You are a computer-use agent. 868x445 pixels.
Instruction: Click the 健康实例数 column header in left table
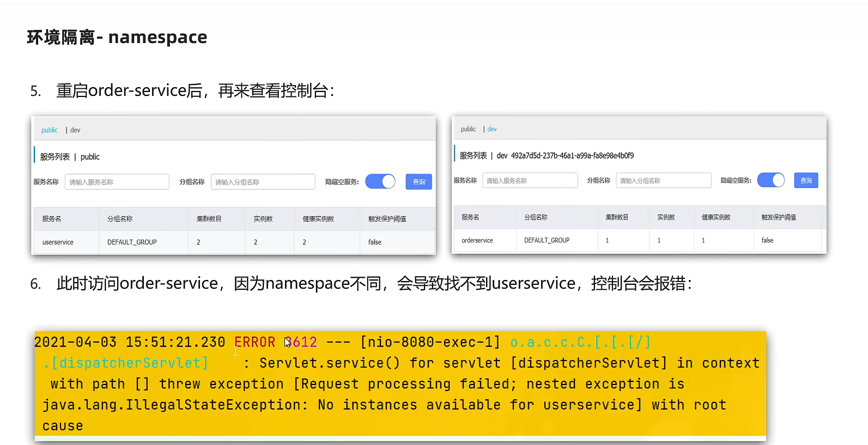click(x=318, y=219)
